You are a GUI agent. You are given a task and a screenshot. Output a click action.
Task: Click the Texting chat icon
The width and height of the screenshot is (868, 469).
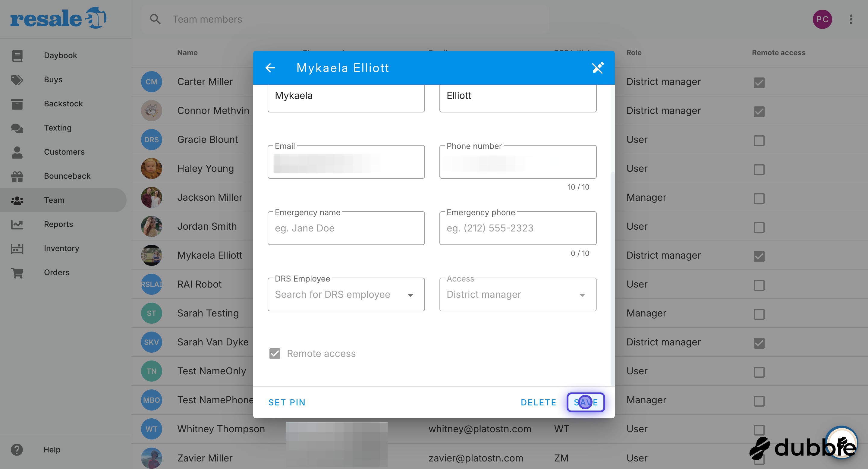(17, 128)
